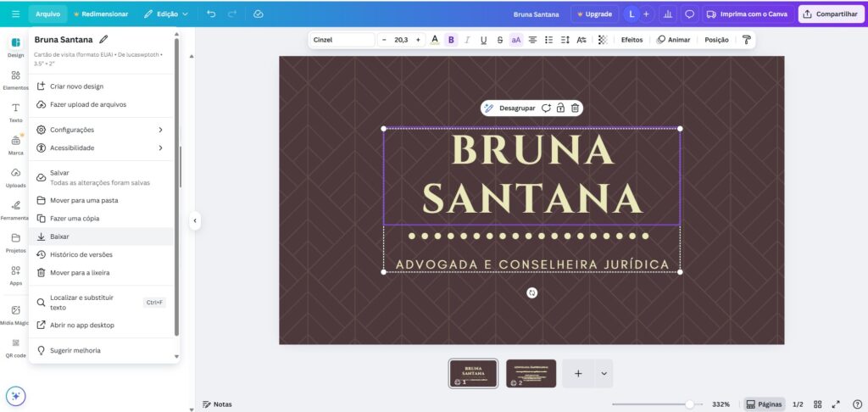Open the hamburger main menu
The height and width of the screenshot is (412, 868).
click(15, 14)
